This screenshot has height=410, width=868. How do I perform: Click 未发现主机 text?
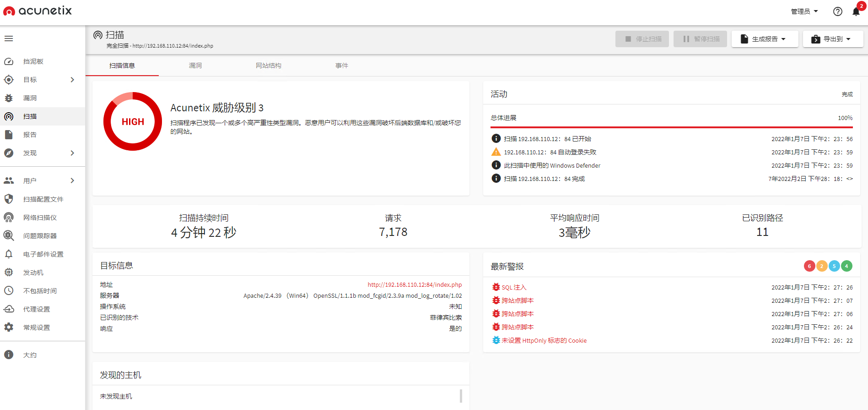(x=116, y=396)
